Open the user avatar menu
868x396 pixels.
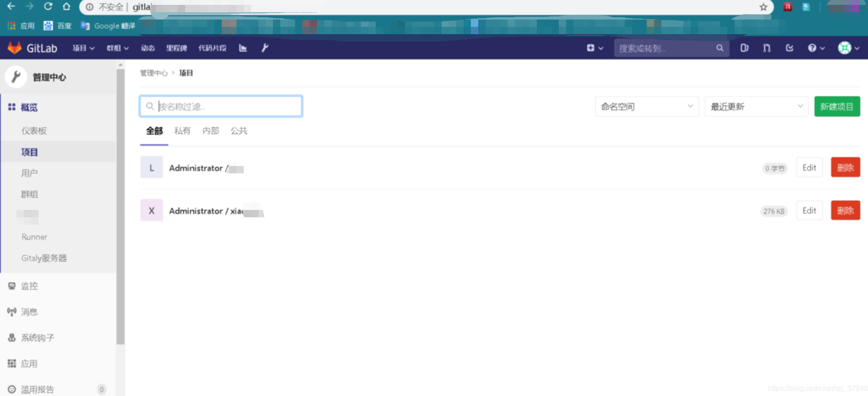pyautogui.click(x=848, y=48)
